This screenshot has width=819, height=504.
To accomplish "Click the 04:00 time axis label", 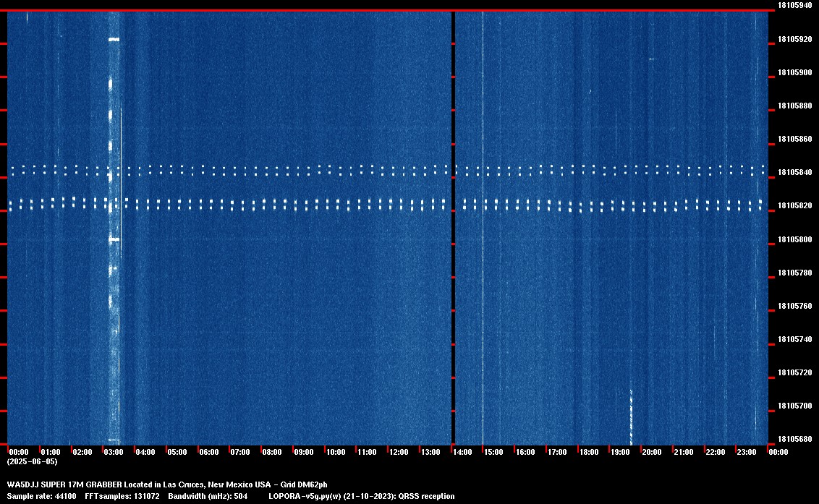I will (145, 452).
